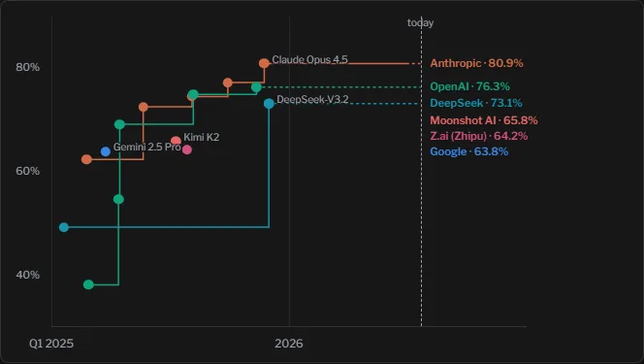
Task: Click the leftmost DeepSeek dot near 50%
Action: click(64, 227)
